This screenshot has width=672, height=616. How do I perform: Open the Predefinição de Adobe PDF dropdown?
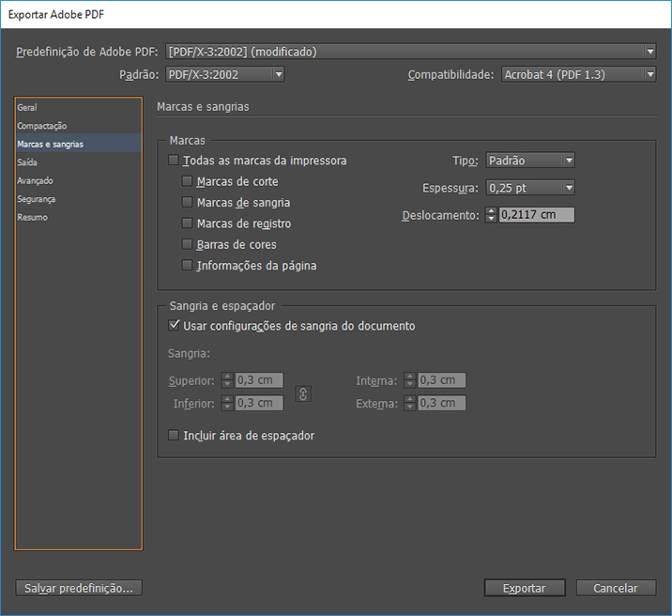pos(410,52)
